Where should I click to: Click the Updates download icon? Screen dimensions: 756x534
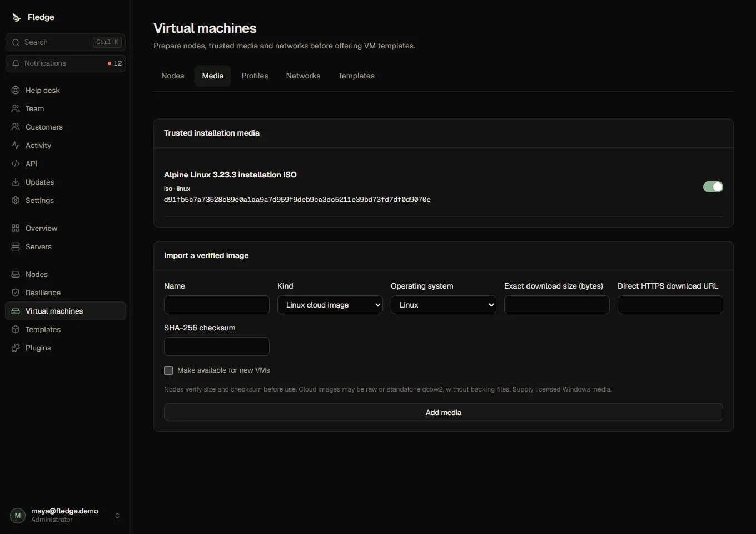[x=16, y=182]
